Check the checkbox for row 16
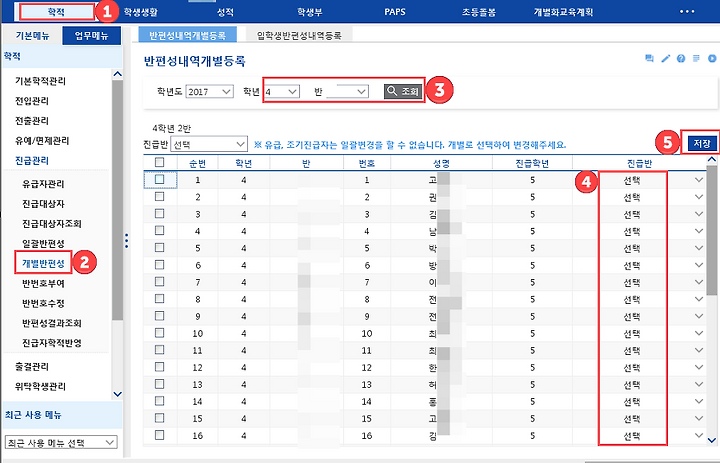Screen dimensions: 720x463 [x=159, y=435]
